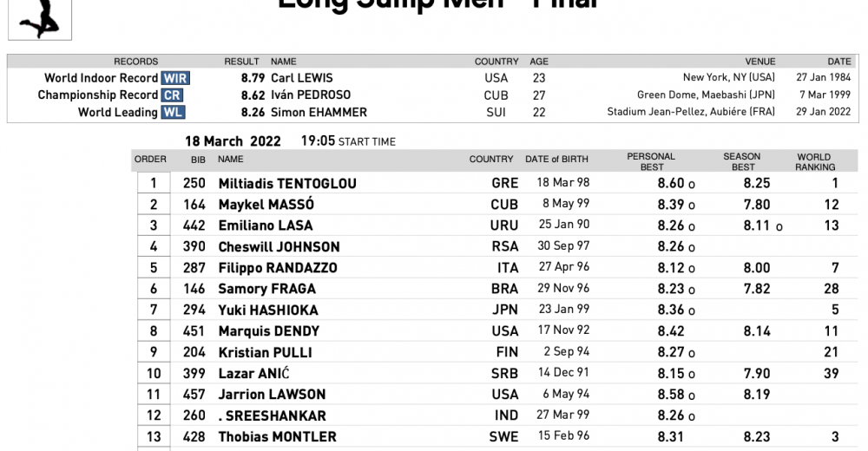Click Cheswill JOHNSON's name
This screenshot has width=868, height=451.
(279, 247)
